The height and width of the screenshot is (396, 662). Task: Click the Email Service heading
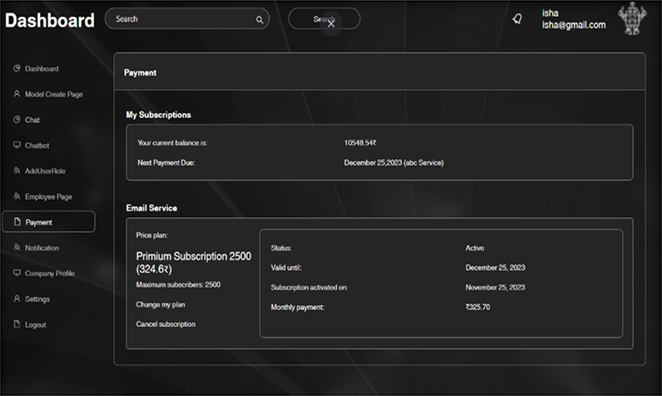(x=152, y=208)
